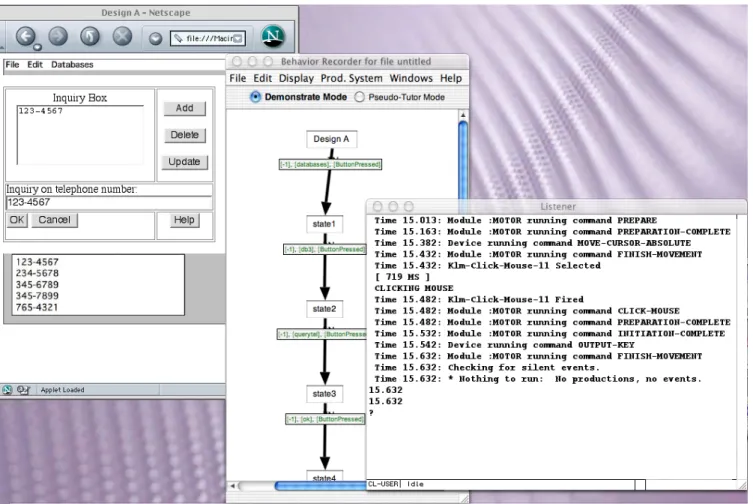Image resolution: width=753 pixels, height=504 pixels.
Task: Click the left arrow of the Behavior Recorder horizontal scrollbar
Action: [x=233, y=486]
